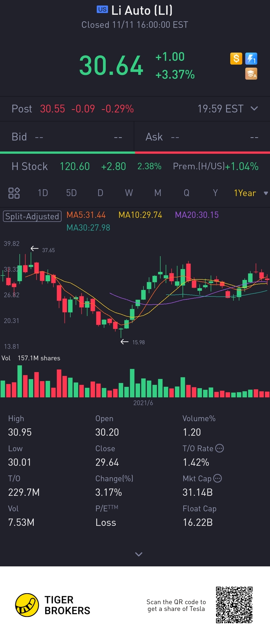Select the Y yearly chart tab

(x=215, y=193)
